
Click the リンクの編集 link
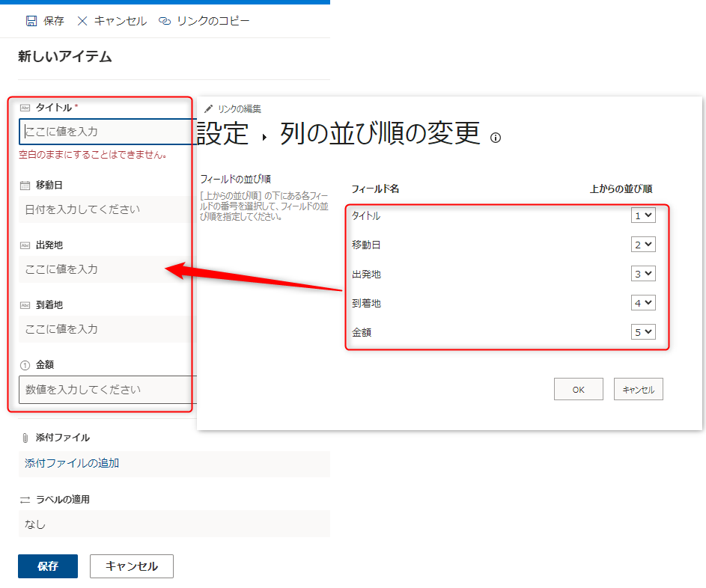coord(240,109)
